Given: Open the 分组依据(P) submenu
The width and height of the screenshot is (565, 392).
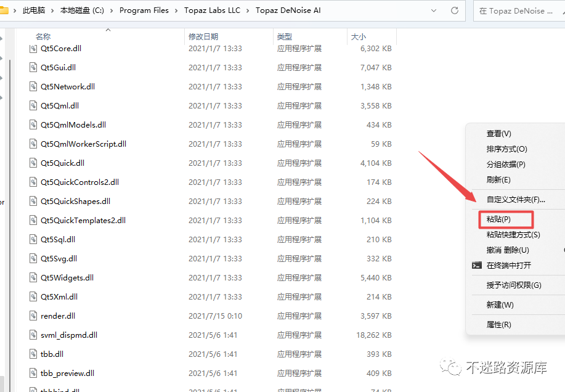Looking at the screenshot, I should (x=506, y=165).
